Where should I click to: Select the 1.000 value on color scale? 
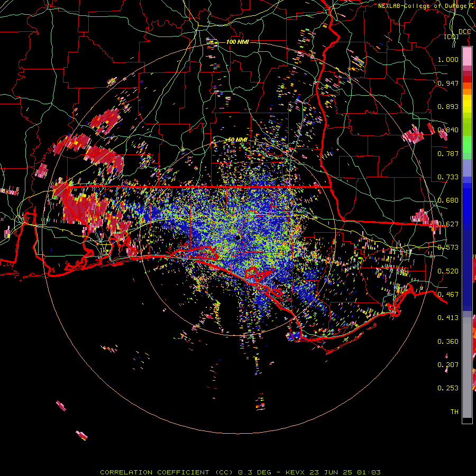448,59
